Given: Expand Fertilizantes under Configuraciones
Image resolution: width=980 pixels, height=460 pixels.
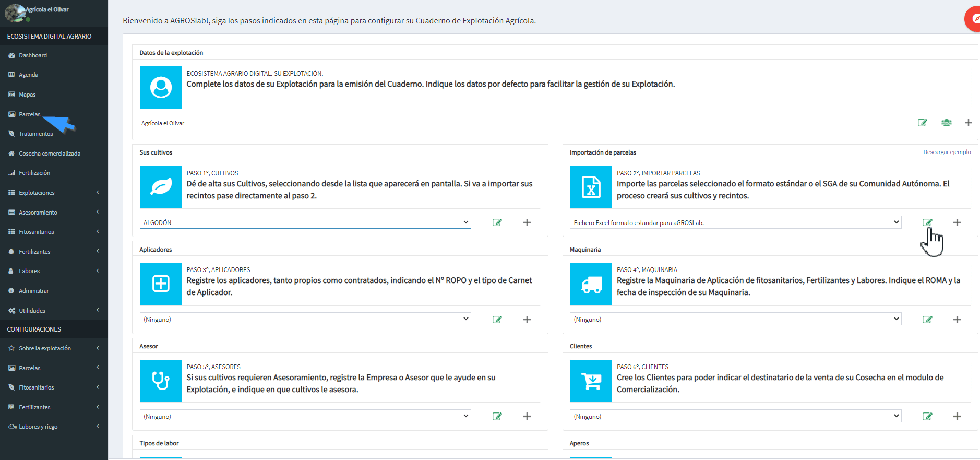Looking at the screenshot, I should click(x=54, y=407).
